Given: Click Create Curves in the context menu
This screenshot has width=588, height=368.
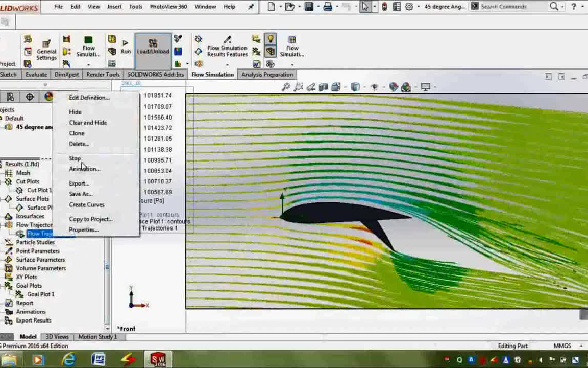Looking at the screenshot, I should [86, 204].
